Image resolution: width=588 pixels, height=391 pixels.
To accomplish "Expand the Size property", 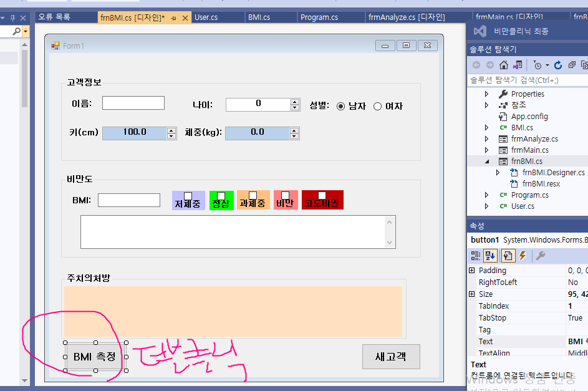I will click(472, 294).
